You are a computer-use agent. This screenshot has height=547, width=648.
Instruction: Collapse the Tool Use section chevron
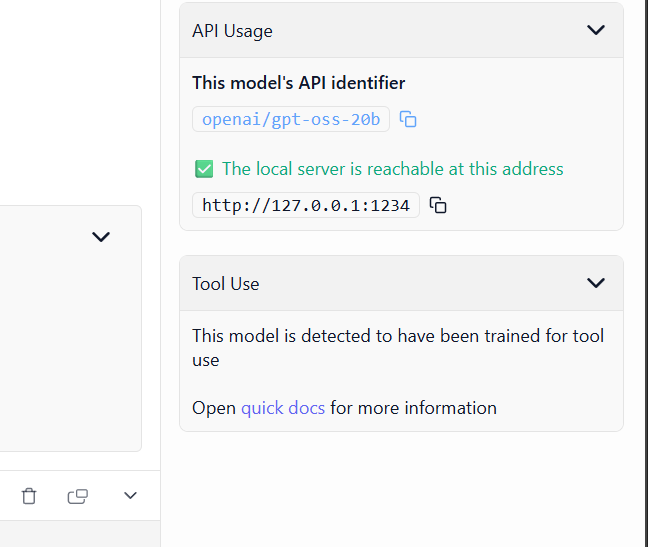click(x=596, y=283)
